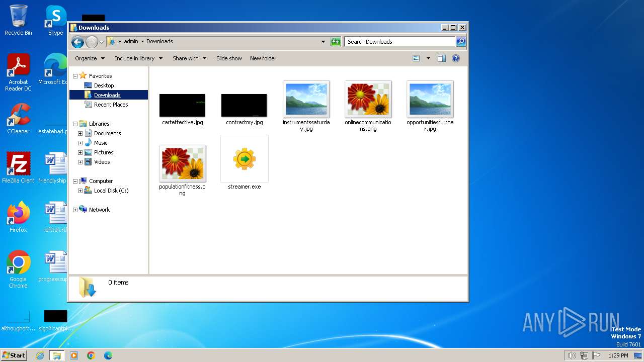Open Include in library menu
This screenshot has height=362, width=644.
(139, 58)
